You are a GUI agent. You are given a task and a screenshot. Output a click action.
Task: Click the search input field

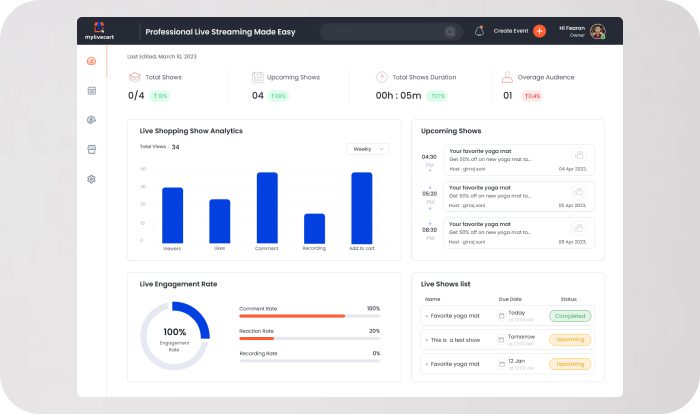pyautogui.click(x=385, y=31)
